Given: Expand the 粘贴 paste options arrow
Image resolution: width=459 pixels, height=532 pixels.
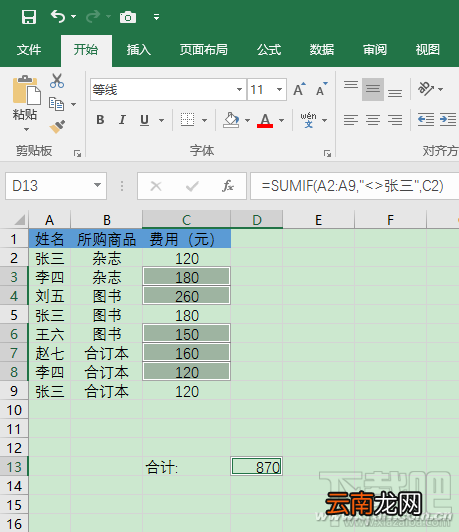Looking at the screenshot, I should click(x=26, y=129).
